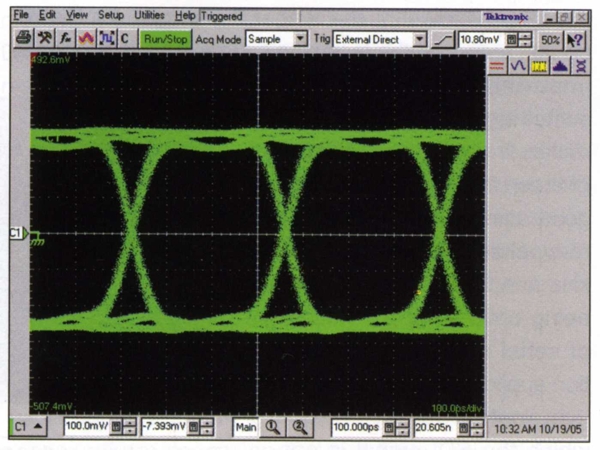Click the 20.605n horizontal position field

point(435,428)
